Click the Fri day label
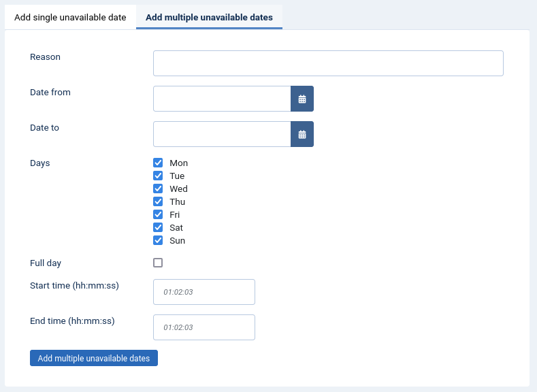The height and width of the screenshot is (392, 537). (175, 214)
